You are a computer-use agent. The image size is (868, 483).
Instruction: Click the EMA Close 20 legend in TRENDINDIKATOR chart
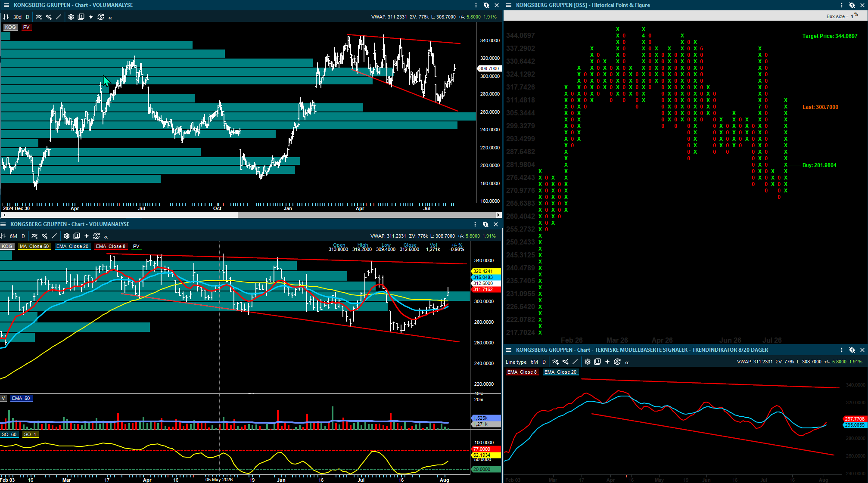click(560, 372)
